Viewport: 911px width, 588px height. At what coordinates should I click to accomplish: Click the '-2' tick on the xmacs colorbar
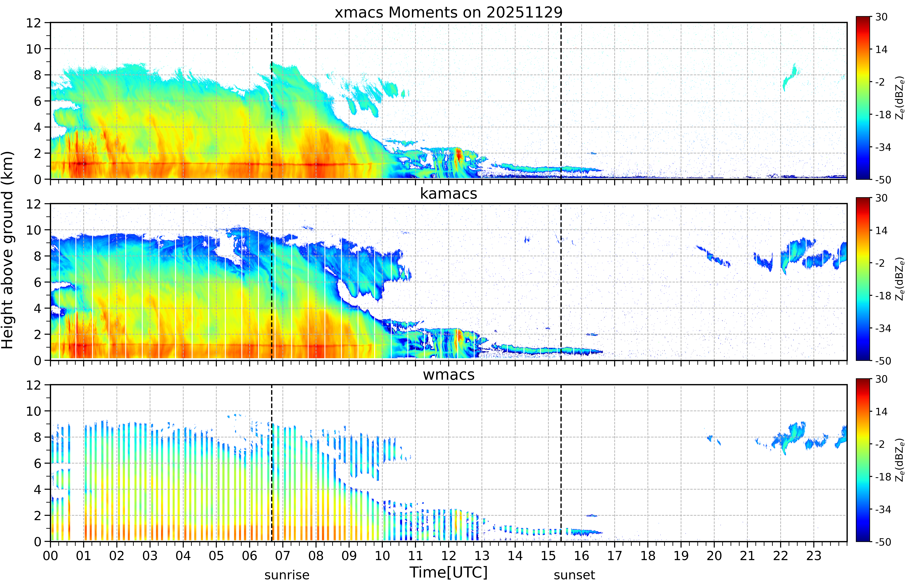pyautogui.click(x=880, y=82)
